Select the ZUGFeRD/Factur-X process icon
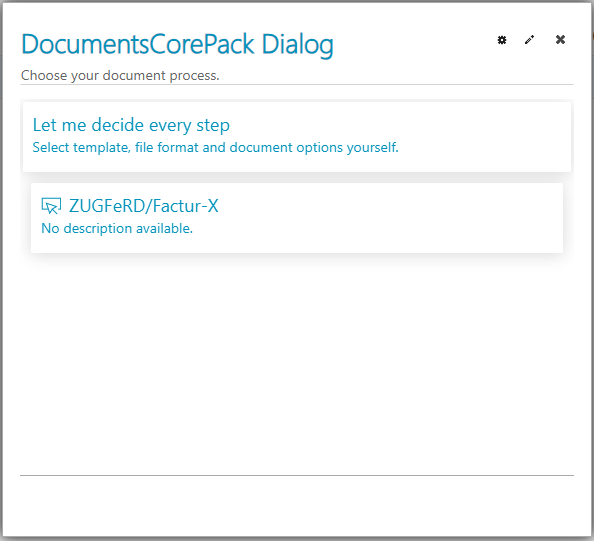 pyautogui.click(x=51, y=206)
